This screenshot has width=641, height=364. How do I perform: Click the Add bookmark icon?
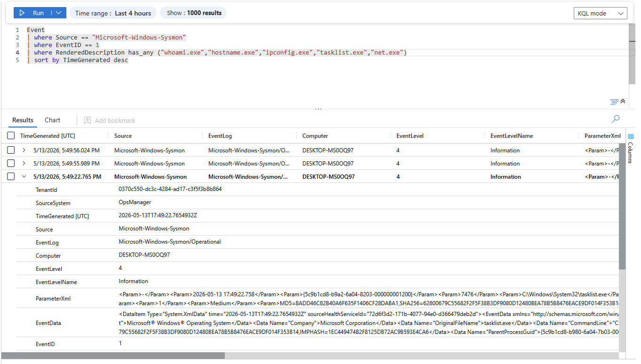pyautogui.click(x=87, y=120)
